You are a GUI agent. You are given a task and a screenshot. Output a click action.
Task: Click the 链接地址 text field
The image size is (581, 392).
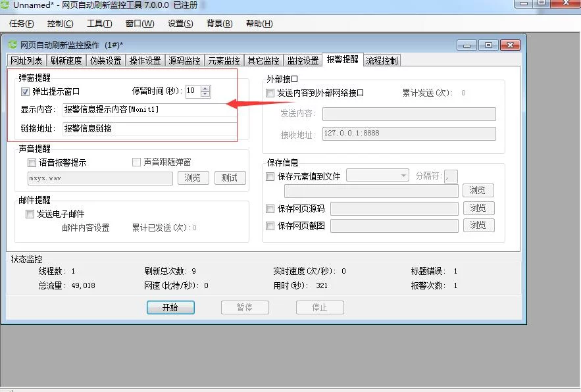click(150, 128)
